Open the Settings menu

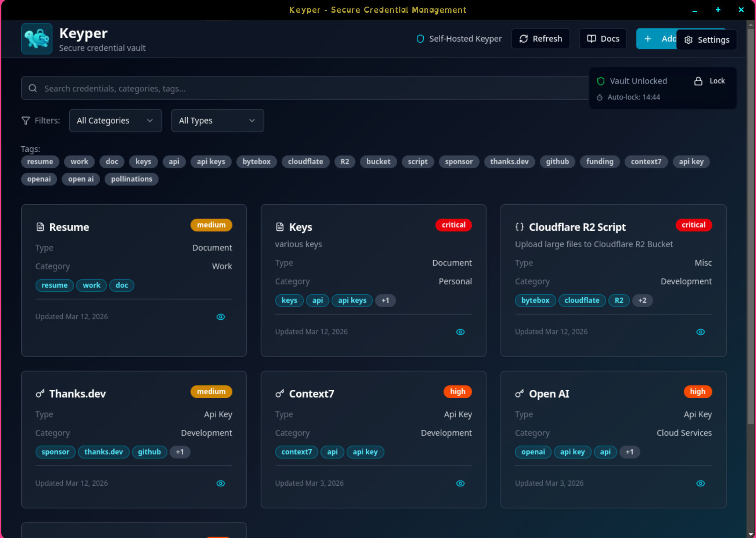(706, 39)
